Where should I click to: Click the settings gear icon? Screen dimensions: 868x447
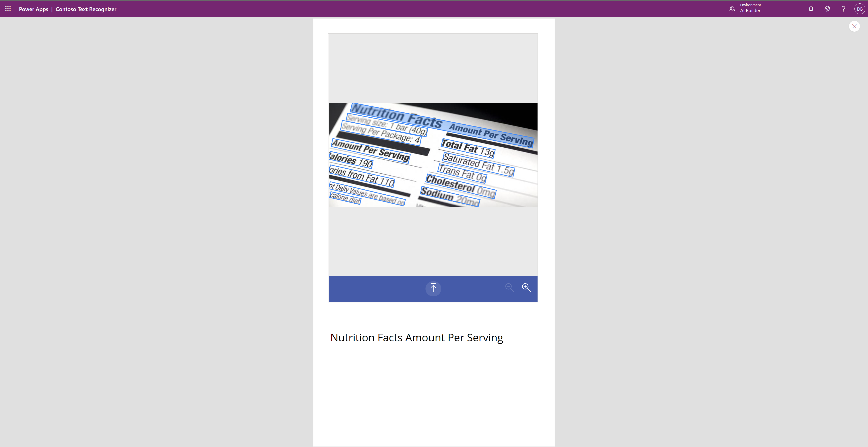827,9
